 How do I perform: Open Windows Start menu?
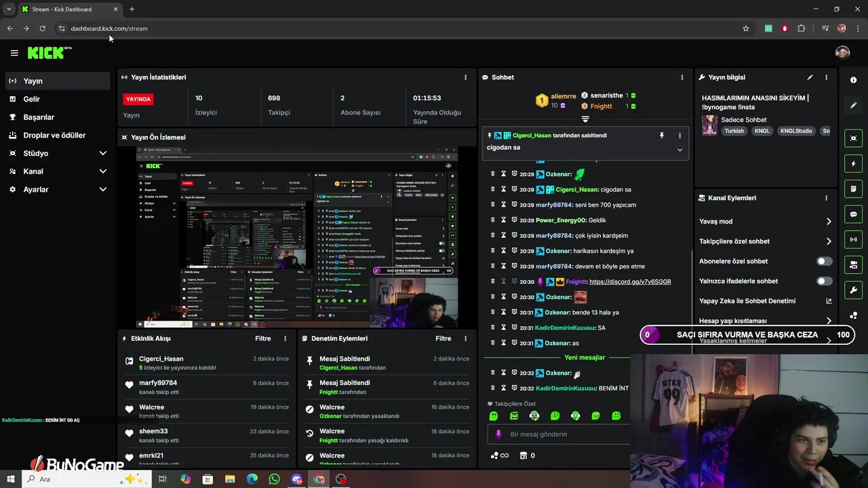(10, 479)
